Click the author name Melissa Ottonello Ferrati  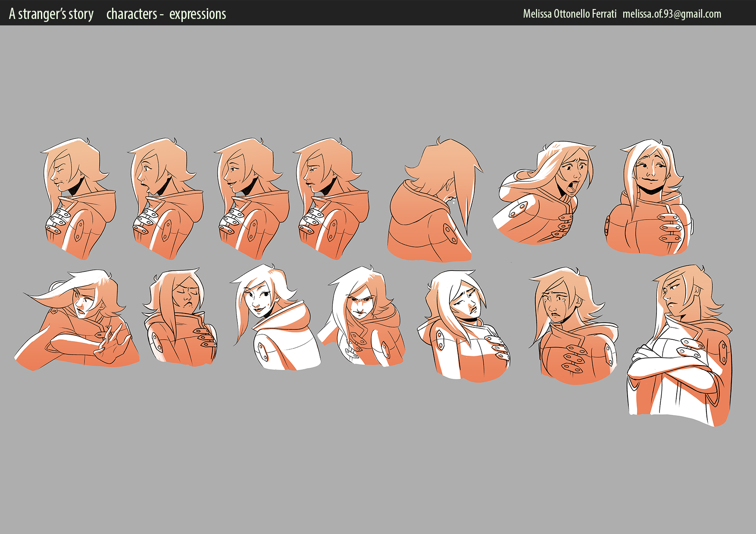[569, 14]
